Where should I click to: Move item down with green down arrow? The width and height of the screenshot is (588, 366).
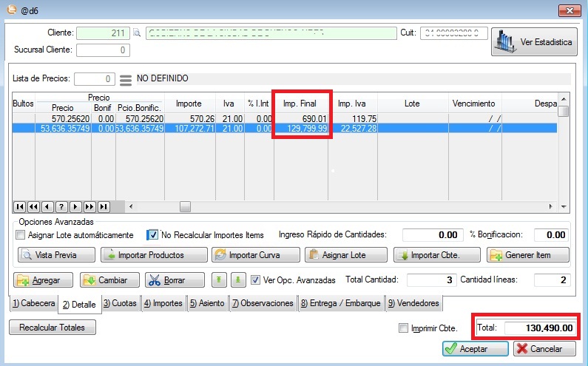tap(237, 280)
